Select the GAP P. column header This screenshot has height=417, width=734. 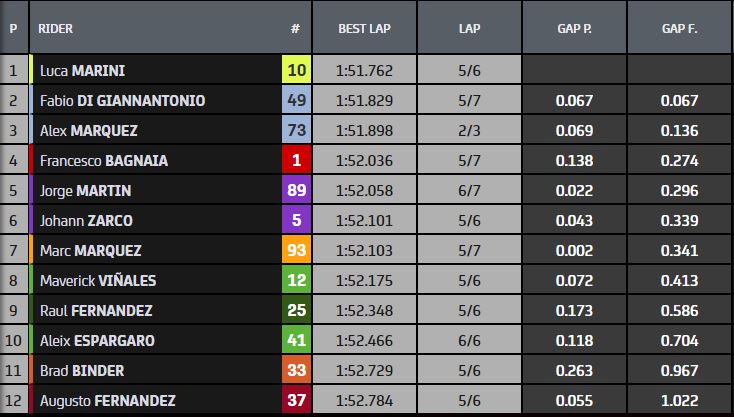click(x=575, y=28)
